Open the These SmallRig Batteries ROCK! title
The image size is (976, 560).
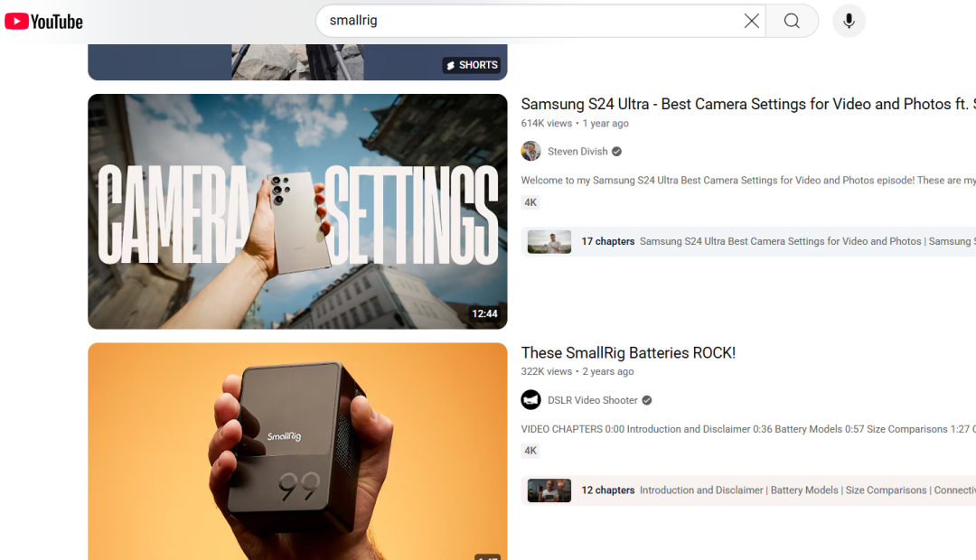[628, 353]
